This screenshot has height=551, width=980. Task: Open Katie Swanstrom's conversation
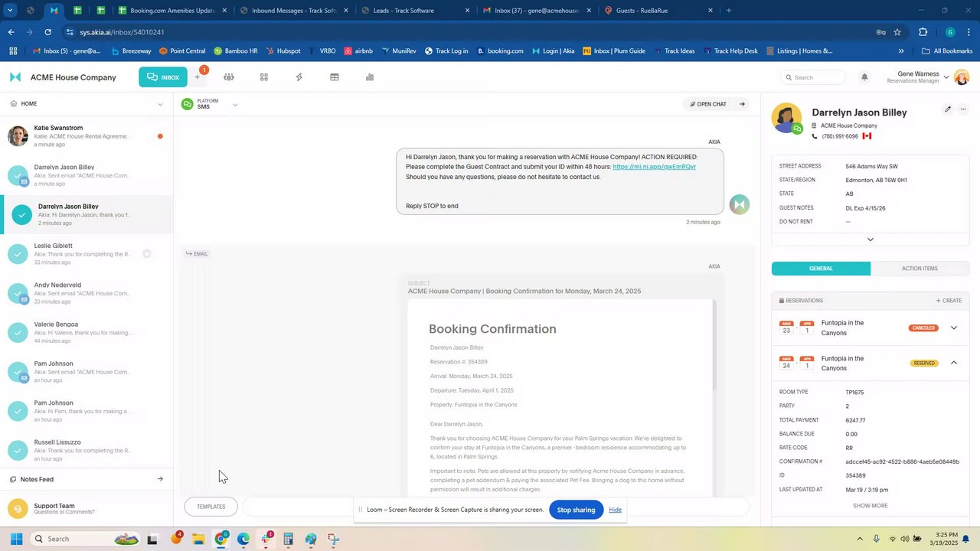(x=87, y=136)
